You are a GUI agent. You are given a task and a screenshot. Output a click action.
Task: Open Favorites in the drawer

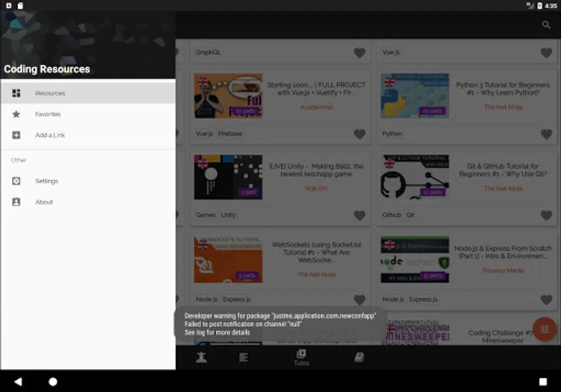[x=88, y=114]
